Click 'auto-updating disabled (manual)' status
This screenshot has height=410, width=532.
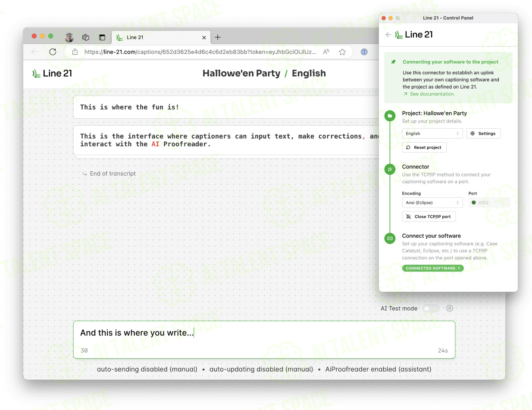point(261,369)
